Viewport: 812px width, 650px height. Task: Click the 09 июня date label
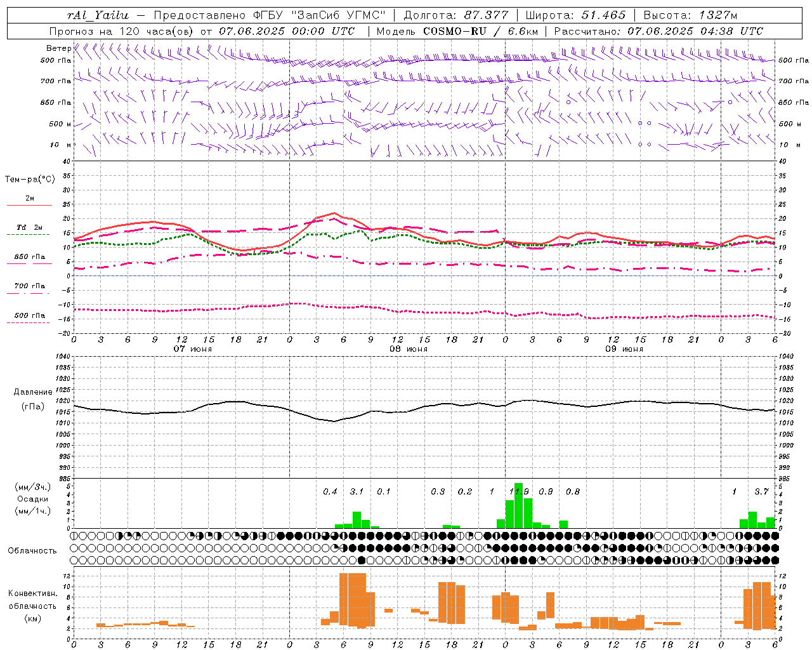tap(624, 349)
